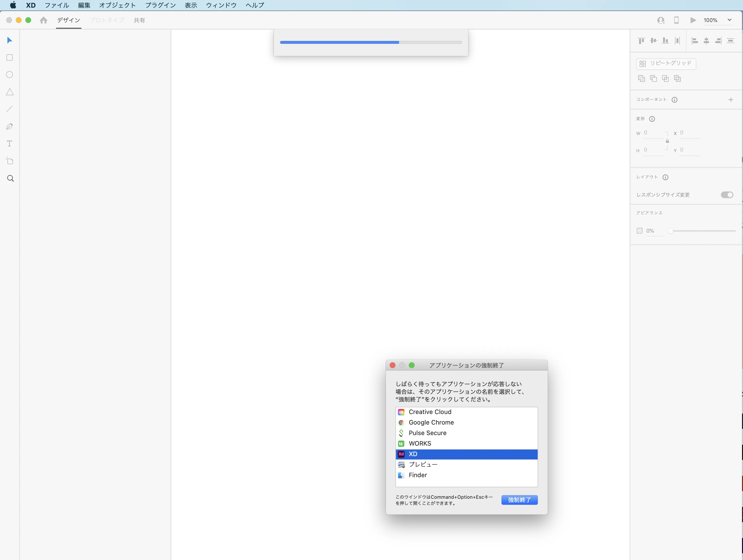The height and width of the screenshot is (560, 743).
Task: Select Google Chrome in the force quit list
Action: [x=431, y=422]
